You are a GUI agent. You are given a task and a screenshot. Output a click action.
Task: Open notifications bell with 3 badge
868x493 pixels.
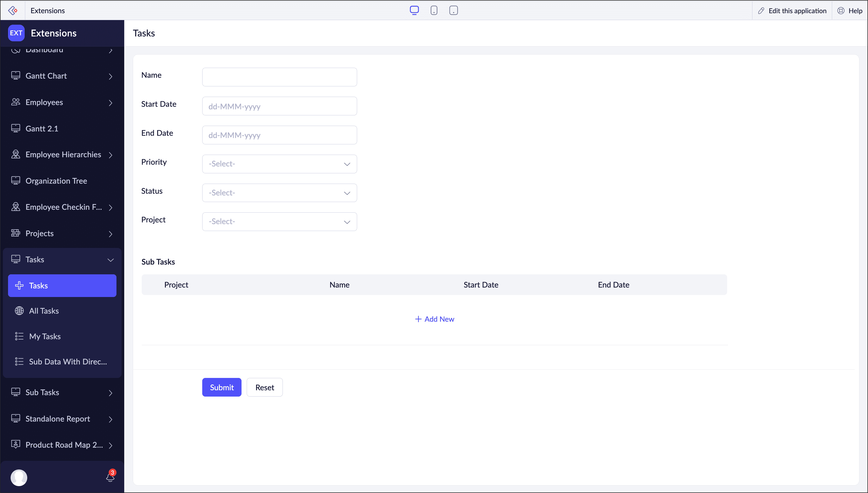pyautogui.click(x=110, y=476)
